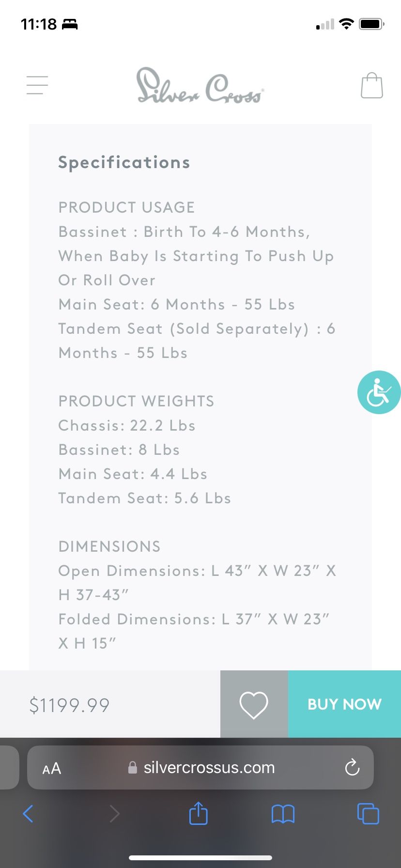Tap the home indicator bar
Viewport: 401px width, 868px height.
point(200,857)
